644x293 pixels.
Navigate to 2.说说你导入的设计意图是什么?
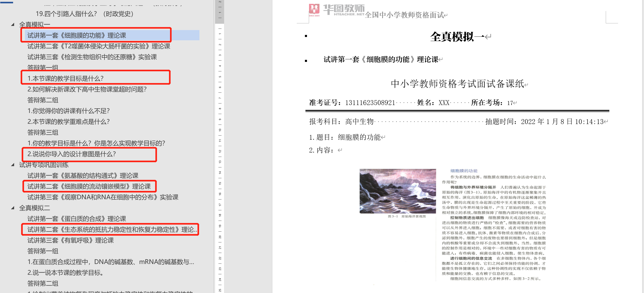click(x=72, y=154)
